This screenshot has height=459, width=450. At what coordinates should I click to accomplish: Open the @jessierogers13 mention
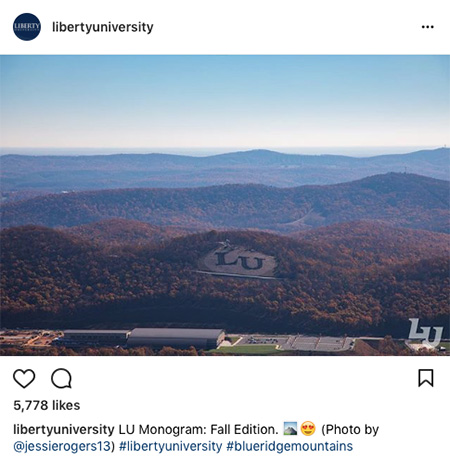coord(62,446)
